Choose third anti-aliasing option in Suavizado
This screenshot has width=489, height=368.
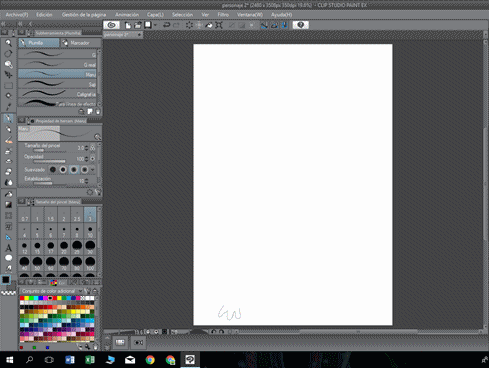(x=74, y=170)
